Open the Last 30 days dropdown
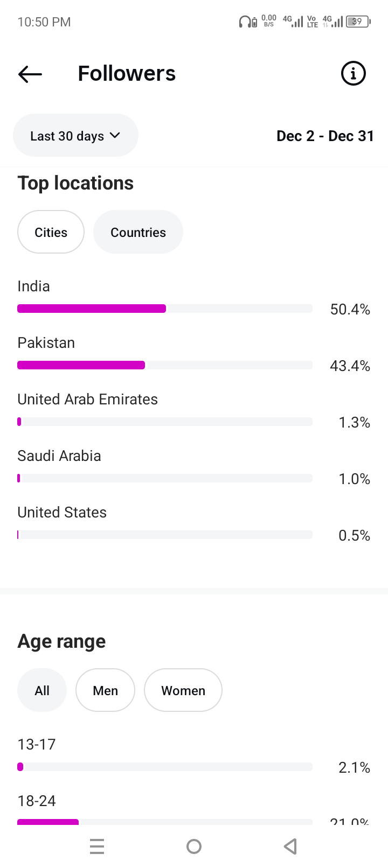Viewport: 388px width, 868px height. point(75,136)
